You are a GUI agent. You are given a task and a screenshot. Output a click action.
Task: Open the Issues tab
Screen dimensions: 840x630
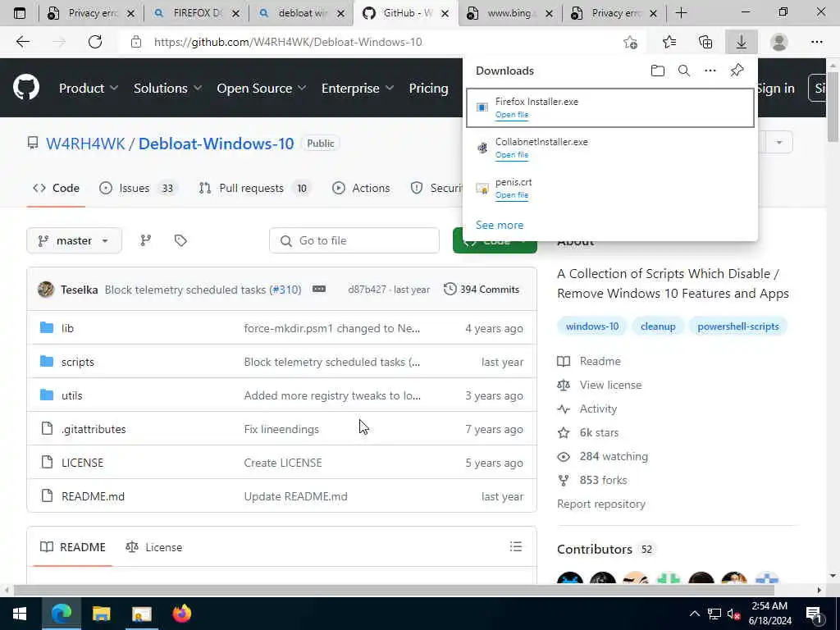tap(138, 188)
